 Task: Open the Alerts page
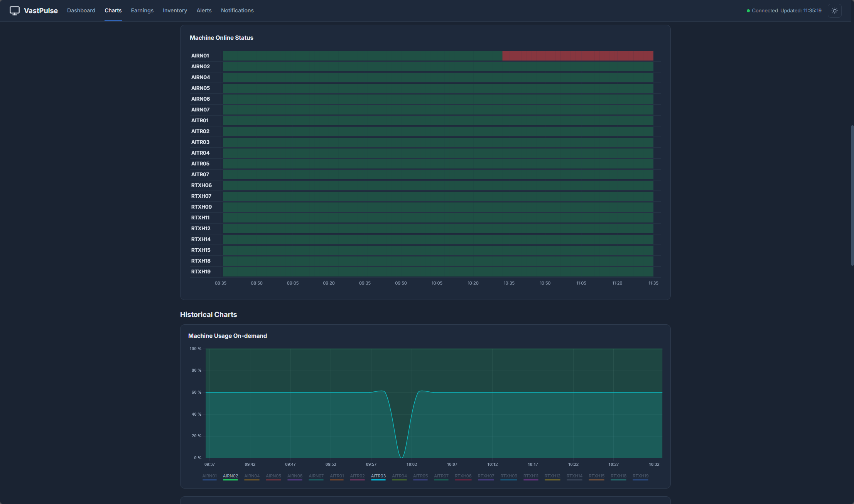(x=204, y=10)
